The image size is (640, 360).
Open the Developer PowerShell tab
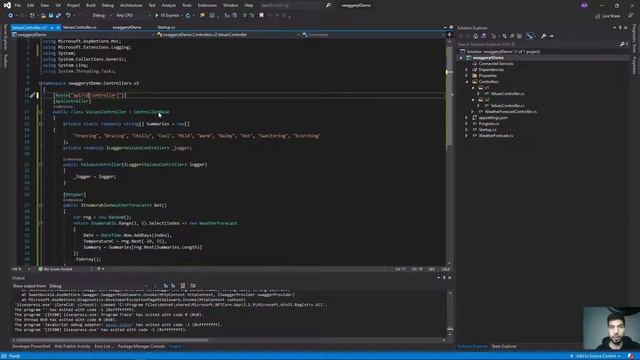click(x=31, y=347)
